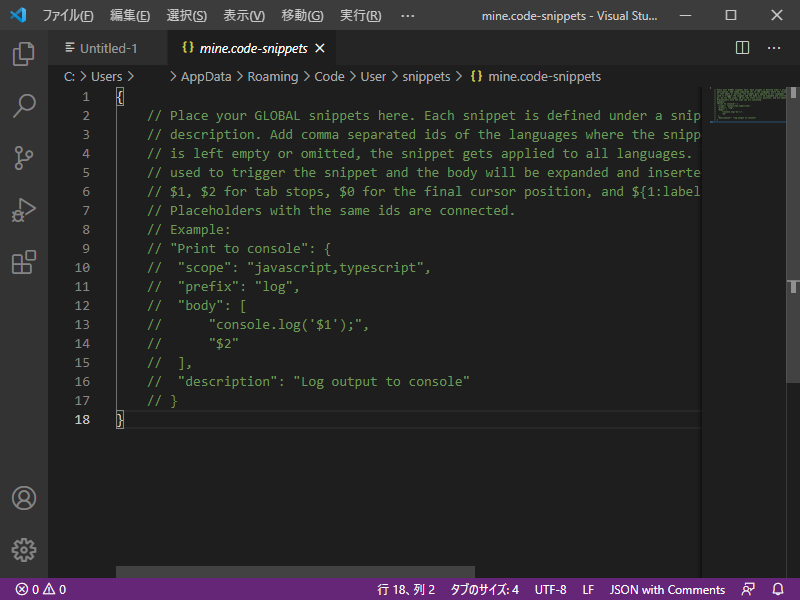Image resolution: width=800 pixels, height=600 pixels.
Task: Click line number 18 in gutter
Action: click(x=82, y=419)
